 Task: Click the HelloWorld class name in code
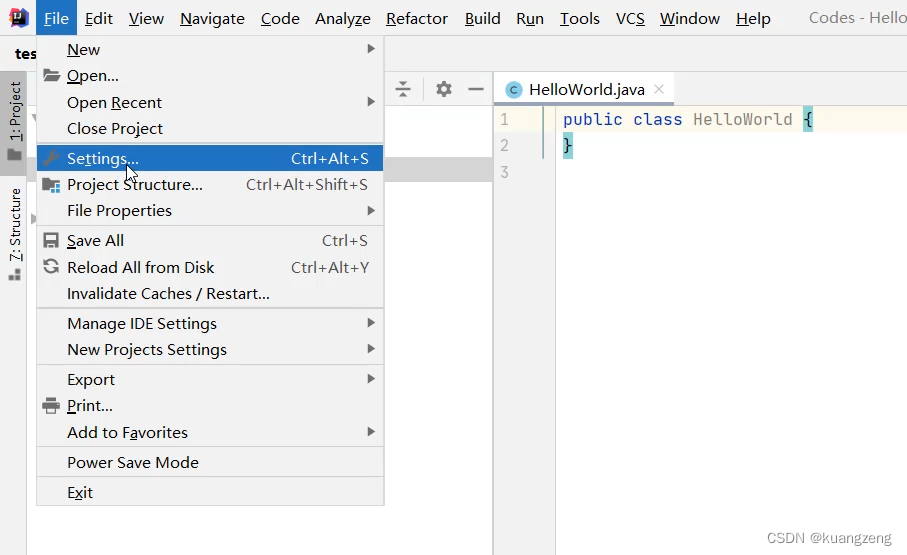(743, 119)
